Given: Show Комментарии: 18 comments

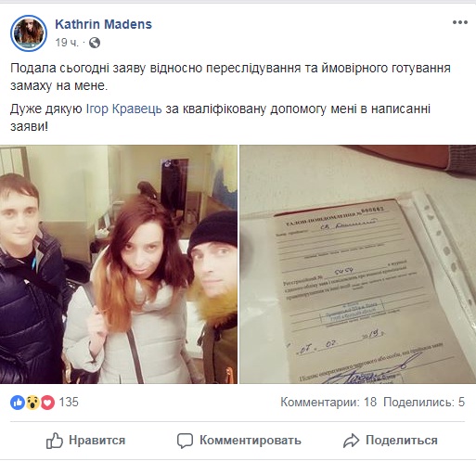Looking at the screenshot, I should (x=328, y=402).
